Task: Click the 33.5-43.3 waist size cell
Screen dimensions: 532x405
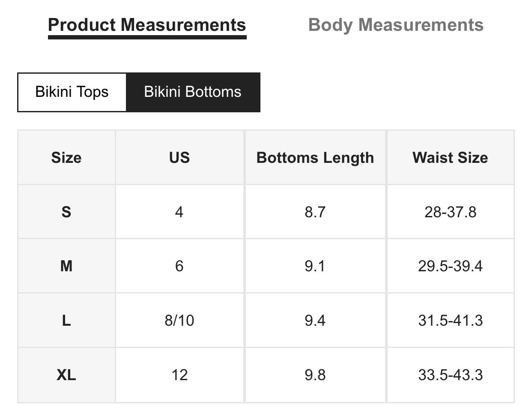Action: [450, 375]
